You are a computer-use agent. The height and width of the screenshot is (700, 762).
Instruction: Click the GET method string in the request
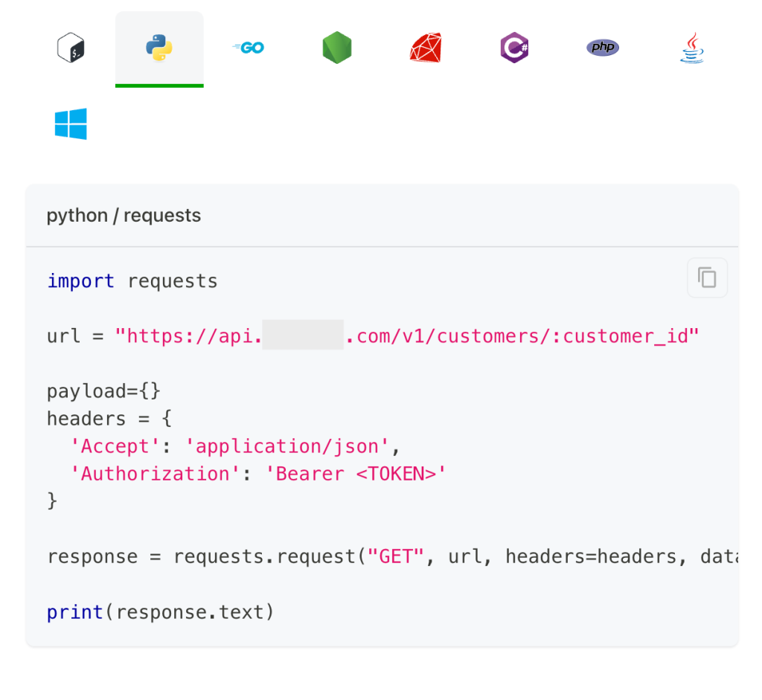[x=395, y=556]
